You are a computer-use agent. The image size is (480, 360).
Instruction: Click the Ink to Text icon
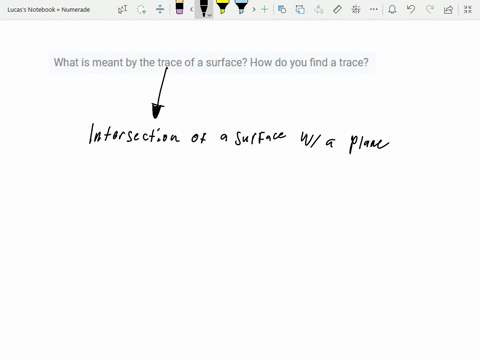(x=319, y=9)
